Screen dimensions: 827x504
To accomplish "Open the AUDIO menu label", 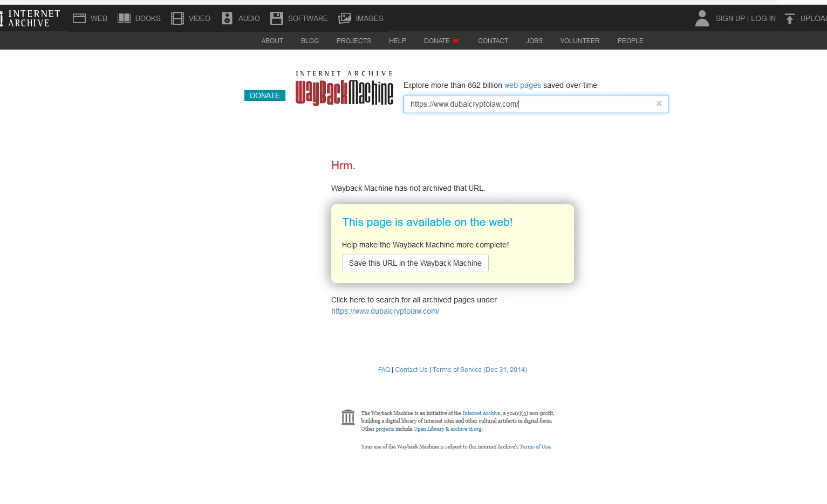I will click(x=249, y=18).
